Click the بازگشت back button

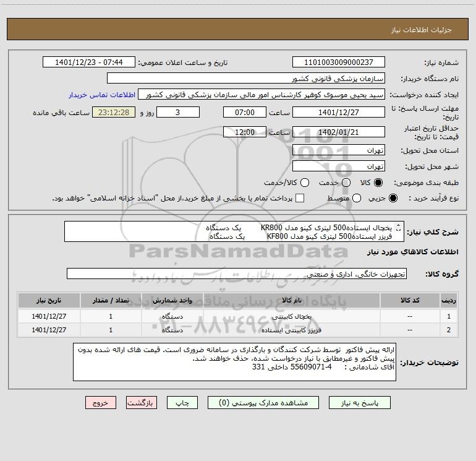point(142,403)
